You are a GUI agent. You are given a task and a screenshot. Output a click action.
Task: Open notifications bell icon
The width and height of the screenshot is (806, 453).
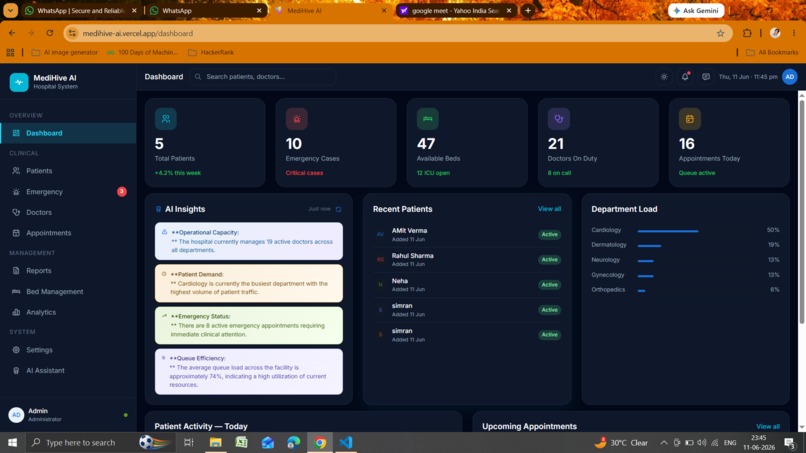point(685,77)
